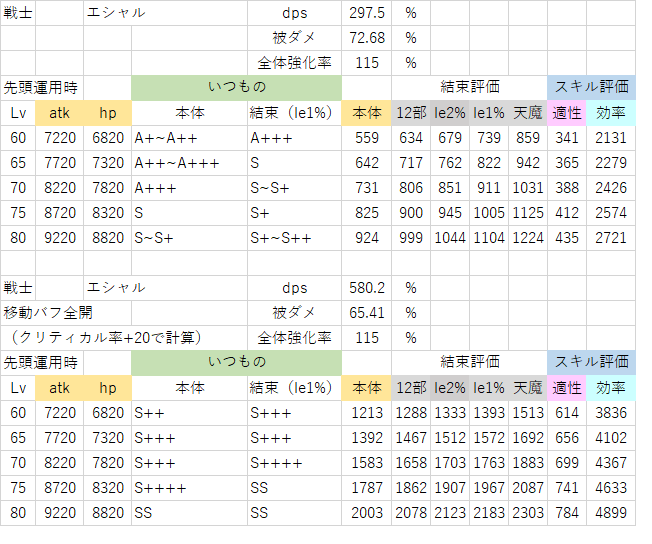Select the le2% score 1044

click(450, 238)
